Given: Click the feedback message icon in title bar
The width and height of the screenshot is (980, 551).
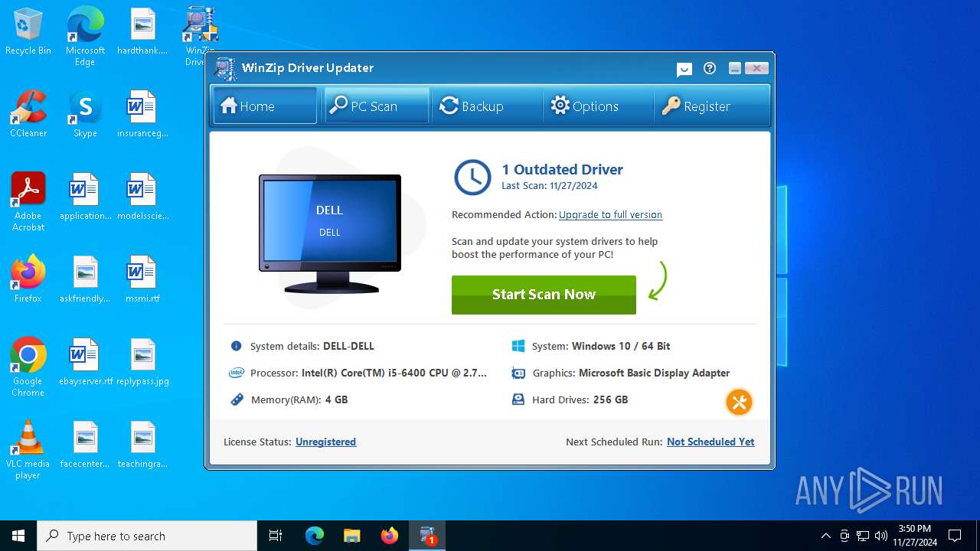Looking at the screenshot, I should tap(684, 70).
